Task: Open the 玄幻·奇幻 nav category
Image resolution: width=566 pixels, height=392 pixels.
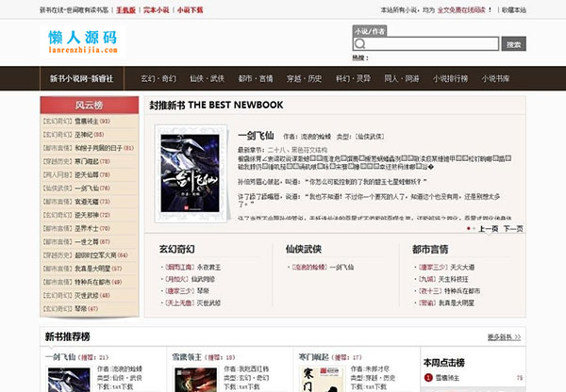Action: pyautogui.click(x=158, y=78)
